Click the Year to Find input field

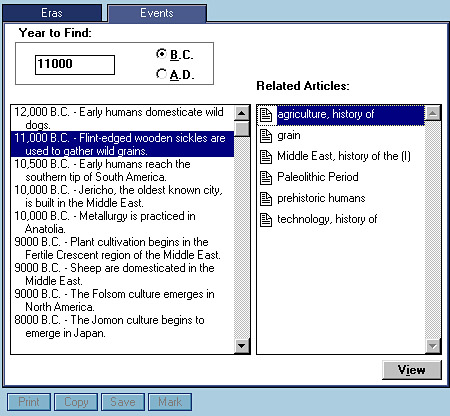point(75,65)
